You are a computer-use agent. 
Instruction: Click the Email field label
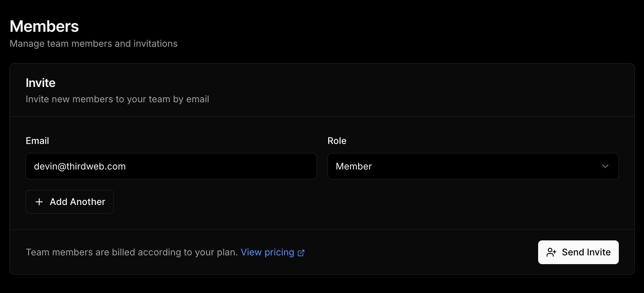(37, 141)
